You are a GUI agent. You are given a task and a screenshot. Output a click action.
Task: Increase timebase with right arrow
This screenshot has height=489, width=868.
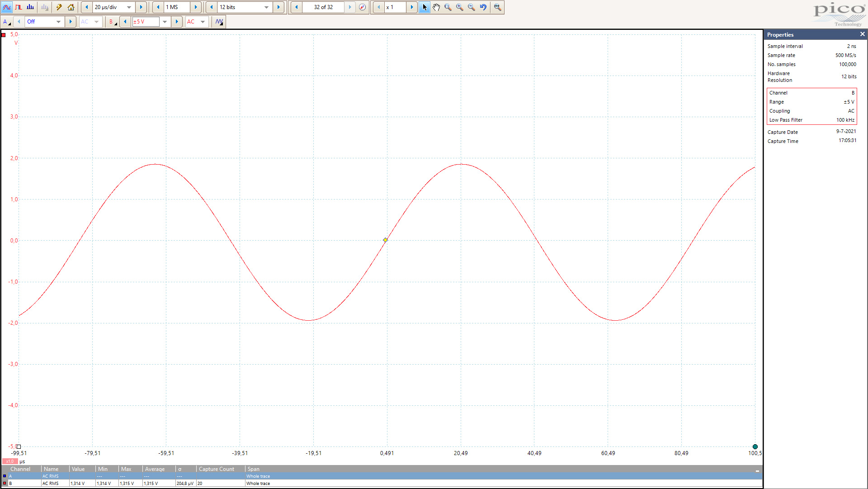click(x=141, y=7)
